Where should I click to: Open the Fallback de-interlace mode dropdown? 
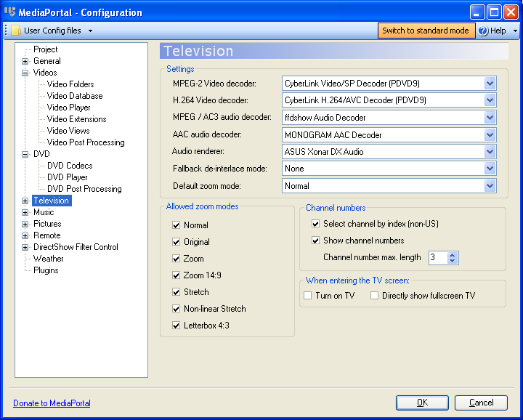tap(490, 169)
